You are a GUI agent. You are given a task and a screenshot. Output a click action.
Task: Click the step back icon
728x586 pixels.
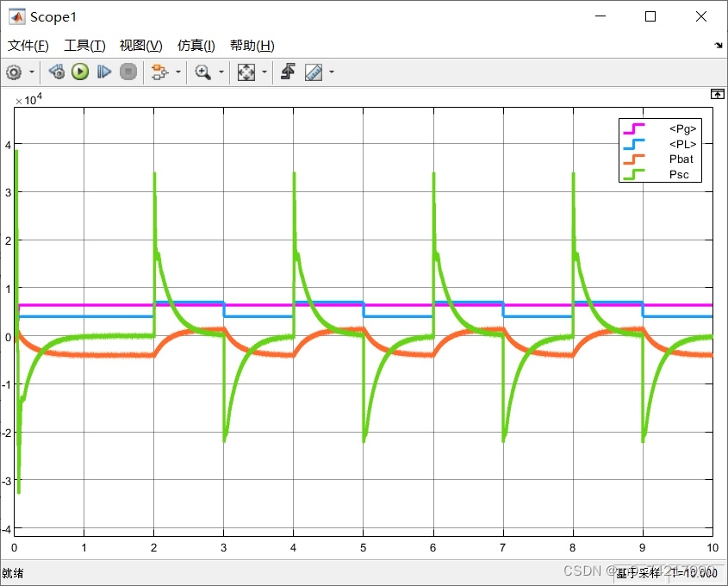click(x=57, y=72)
